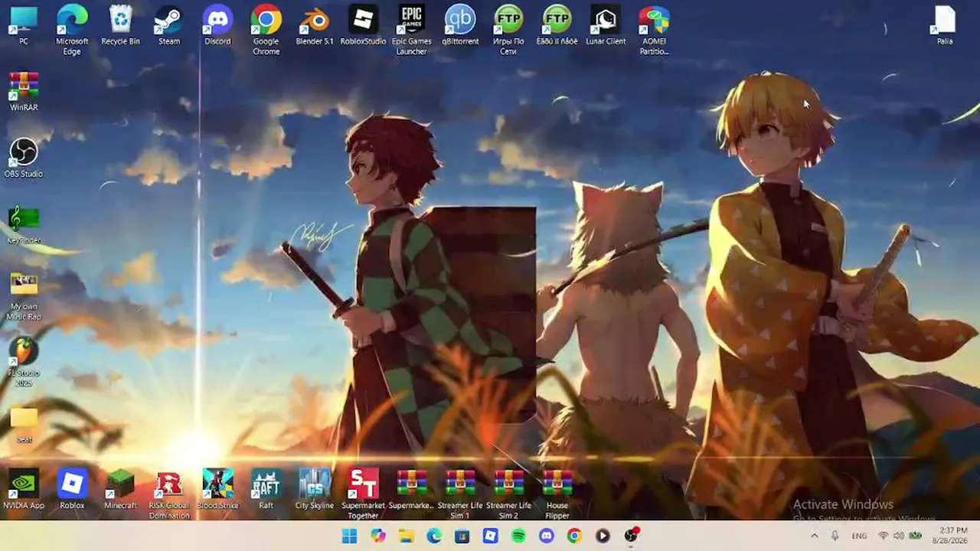Click the battery icon in the system tray
980x551 pixels.
(x=915, y=536)
